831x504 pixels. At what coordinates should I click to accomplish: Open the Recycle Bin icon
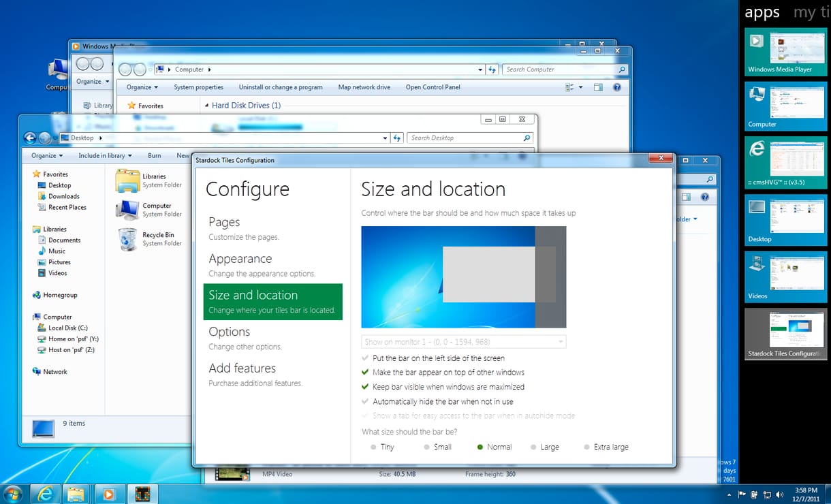coord(148,239)
